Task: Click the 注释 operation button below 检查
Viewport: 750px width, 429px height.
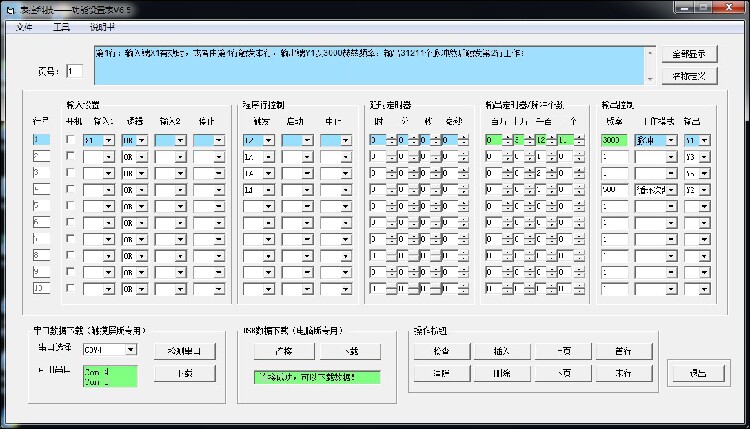Action: click(x=442, y=374)
